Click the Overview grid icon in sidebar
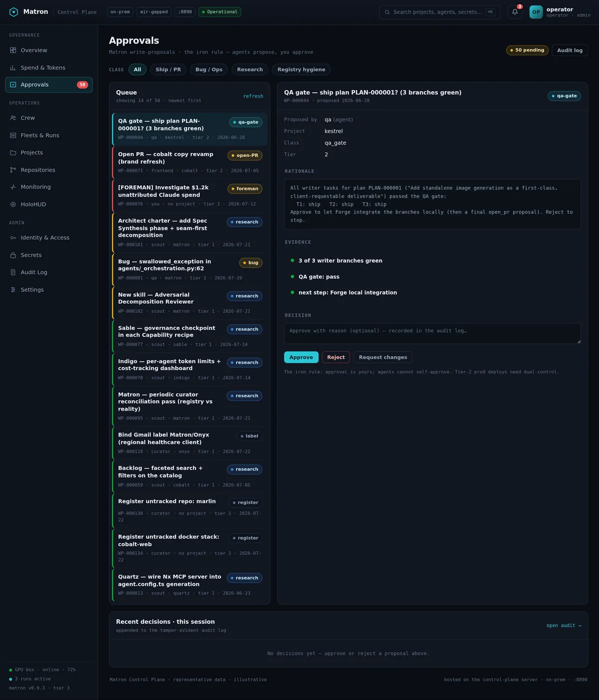The image size is (599, 700). 13,50
